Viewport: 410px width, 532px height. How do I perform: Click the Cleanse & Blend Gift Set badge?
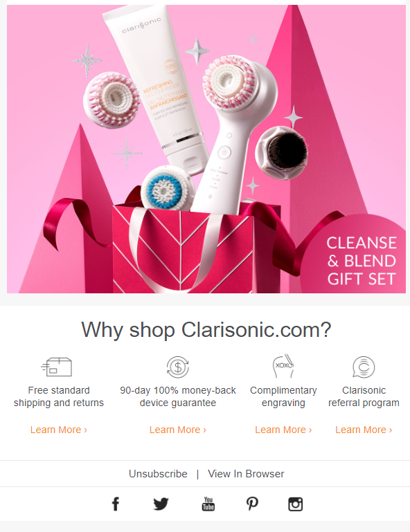point(362,261)
